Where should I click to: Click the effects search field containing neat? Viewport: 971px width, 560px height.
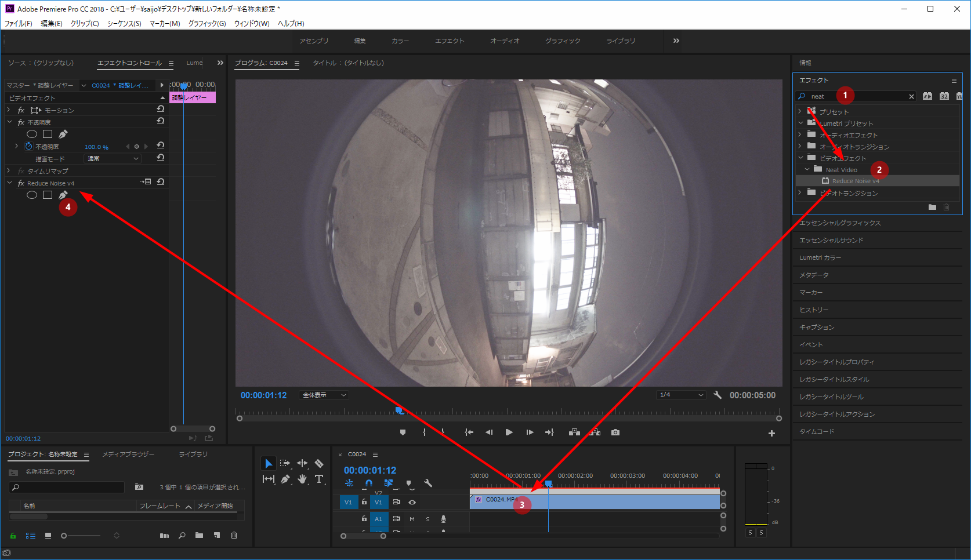856,96
